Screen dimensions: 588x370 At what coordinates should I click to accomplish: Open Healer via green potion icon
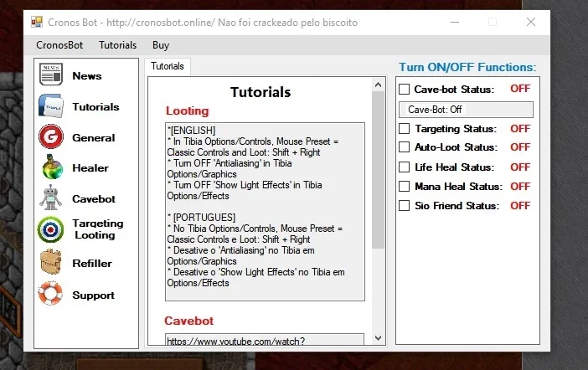[x=52, y=167]
